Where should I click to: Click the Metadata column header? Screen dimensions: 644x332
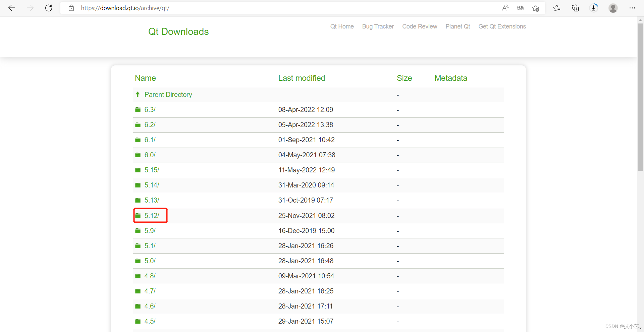point(451,78)
